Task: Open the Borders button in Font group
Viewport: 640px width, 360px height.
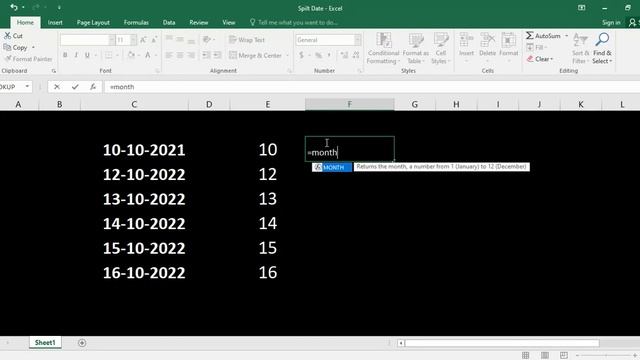Action: (x=108, y=55)
